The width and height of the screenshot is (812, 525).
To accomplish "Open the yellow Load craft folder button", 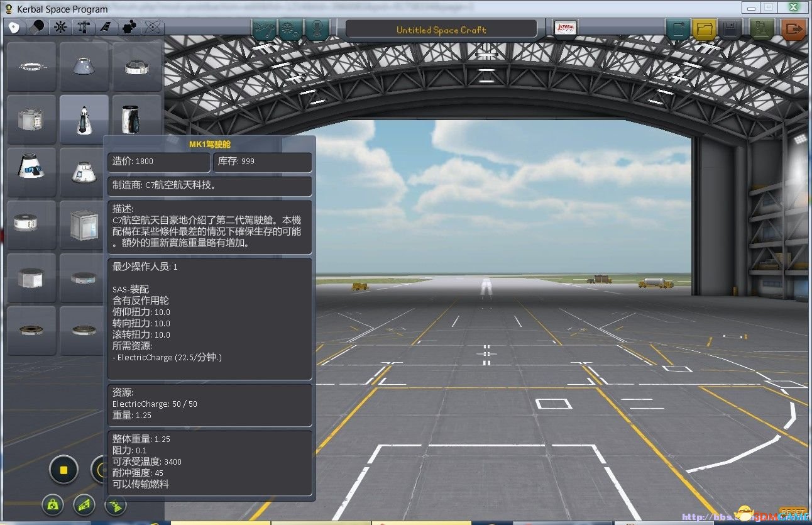I will coord(704,29).
